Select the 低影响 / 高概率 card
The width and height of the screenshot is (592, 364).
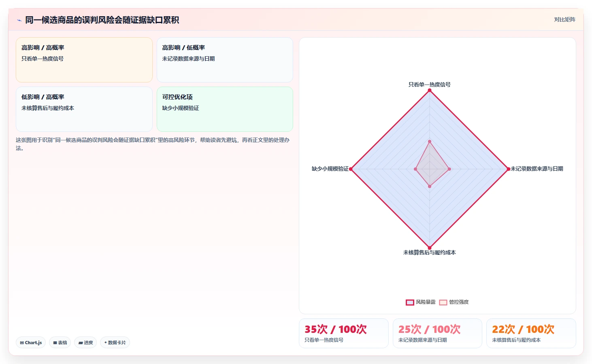[x=84, y=109]
